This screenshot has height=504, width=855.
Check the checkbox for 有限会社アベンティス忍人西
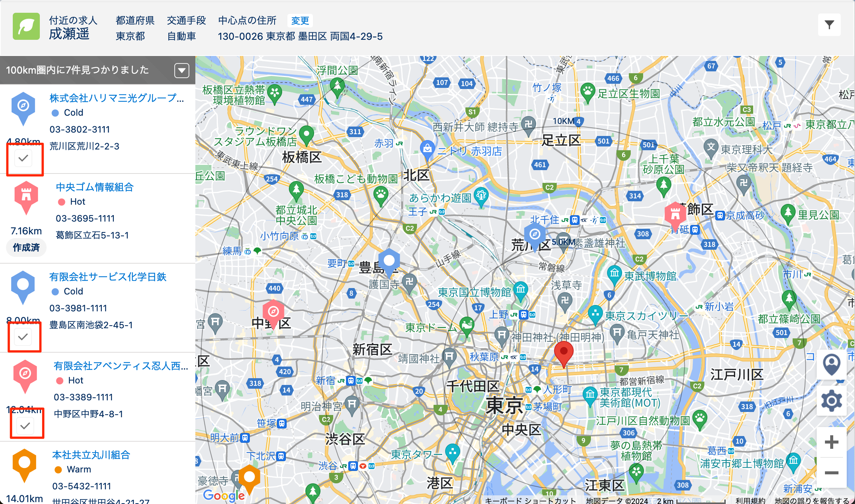[25, 426]
